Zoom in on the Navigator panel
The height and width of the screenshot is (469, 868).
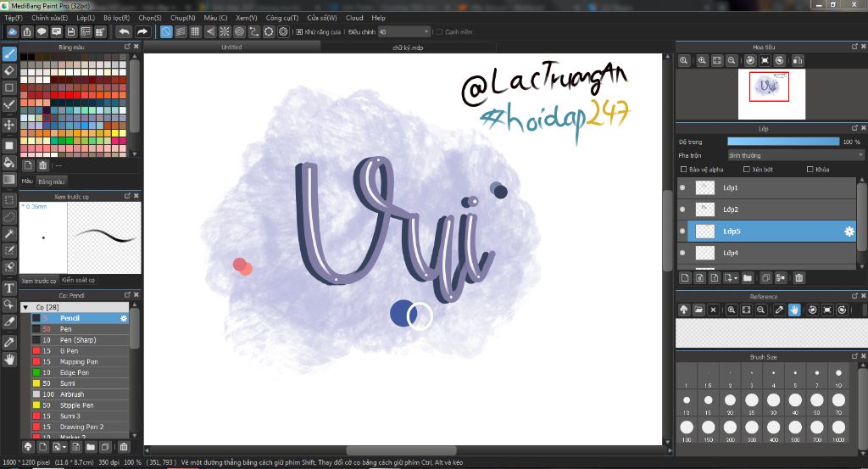coord(702,60)
